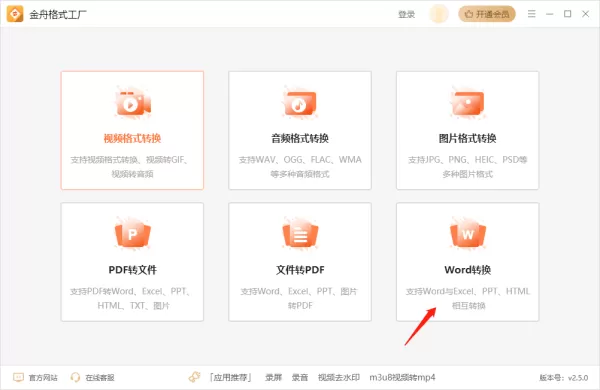Click the 「应用推荐」 label

(231, 378)
